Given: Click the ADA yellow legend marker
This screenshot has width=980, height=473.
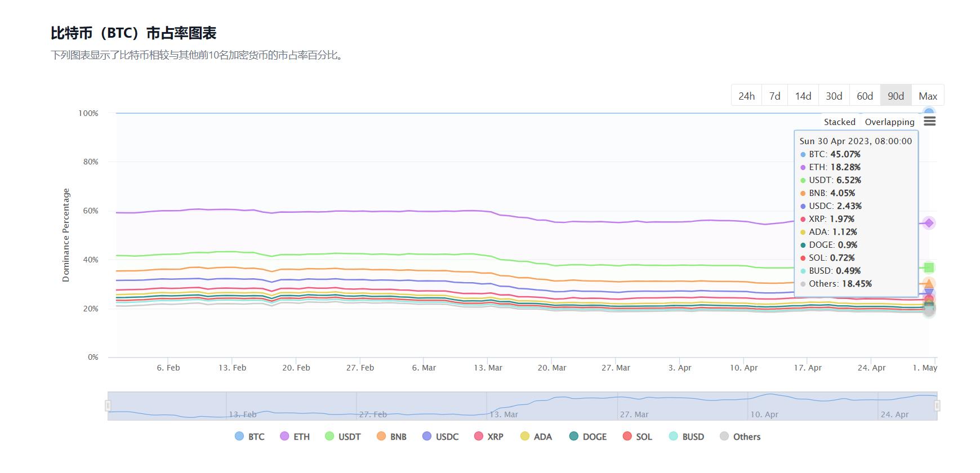Looking at the screenshot, I should tap(525, 436).
